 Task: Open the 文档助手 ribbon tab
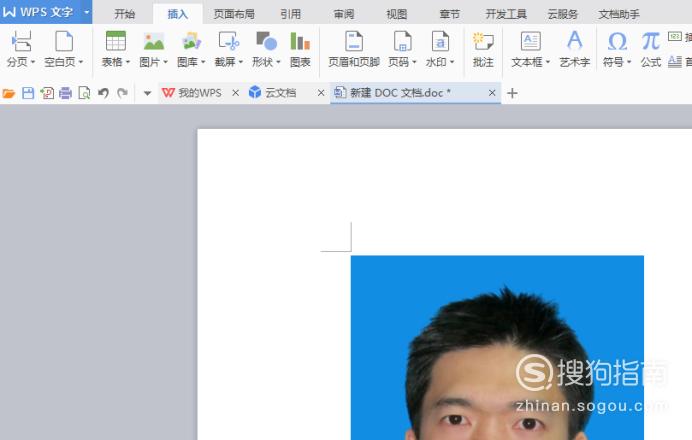[x=619, y=14]
